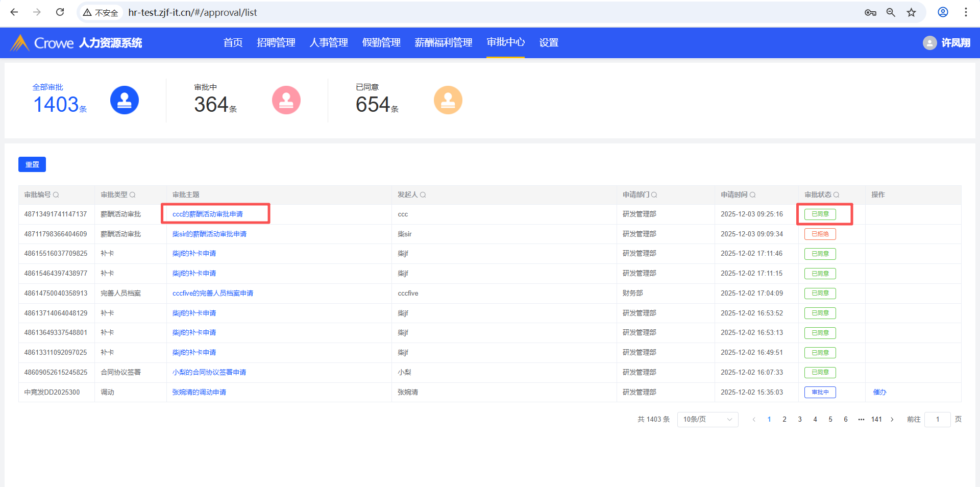Click the 许凤翔 username label

956,43
